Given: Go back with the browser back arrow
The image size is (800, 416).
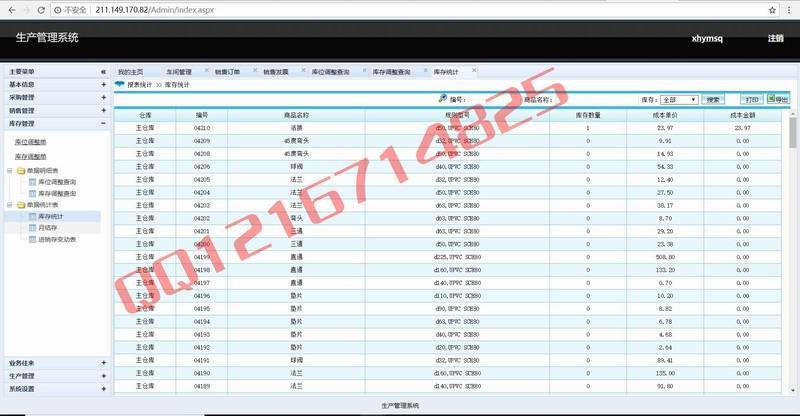Looking at the screenshot, I should pyautogui.click(x=11, y=10).
